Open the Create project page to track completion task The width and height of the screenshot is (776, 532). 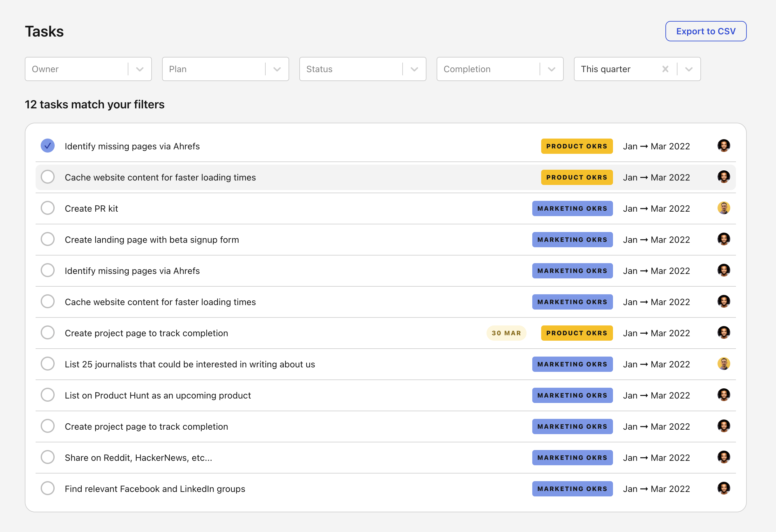click(146, 333)
